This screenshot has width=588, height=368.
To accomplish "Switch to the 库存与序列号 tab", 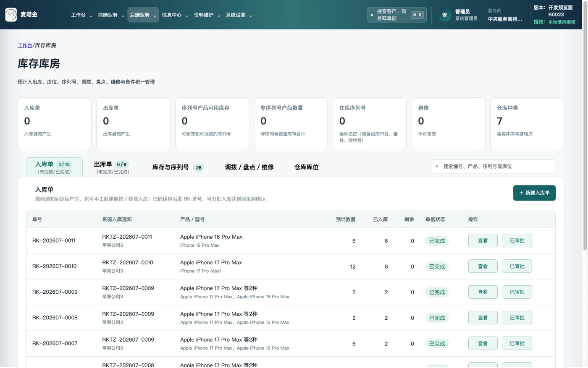I will (178, 167).
